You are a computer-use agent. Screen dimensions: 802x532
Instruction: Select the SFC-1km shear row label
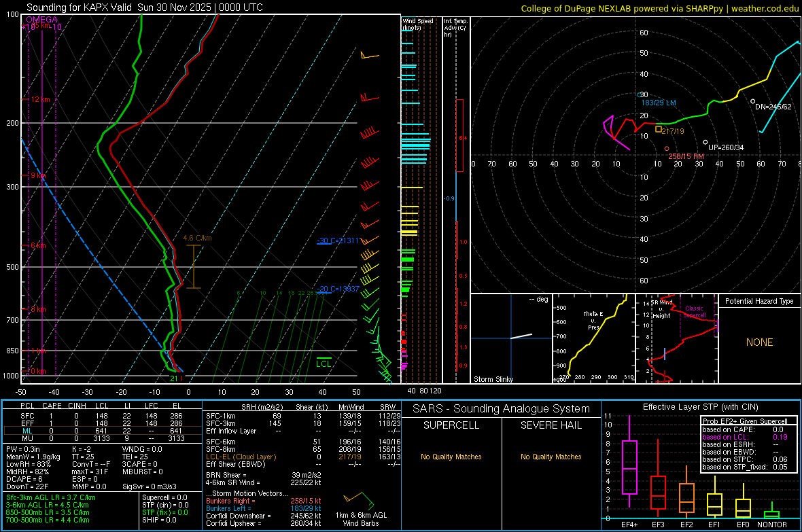point(221,416)
